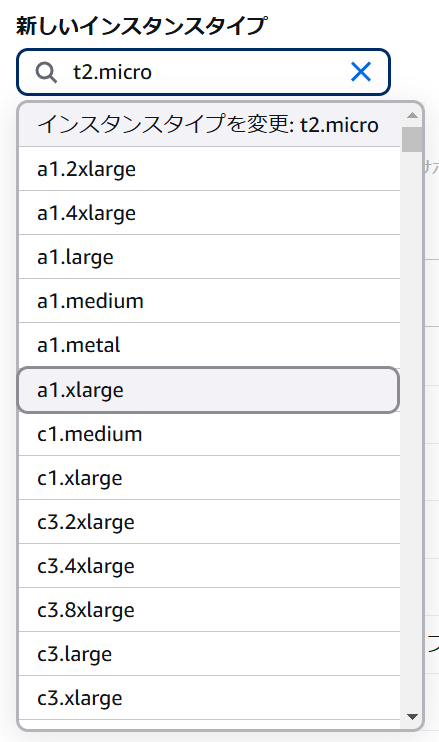439x742 pixels.
Task: Select c3.large option
Action: click(x=209, y=654)
